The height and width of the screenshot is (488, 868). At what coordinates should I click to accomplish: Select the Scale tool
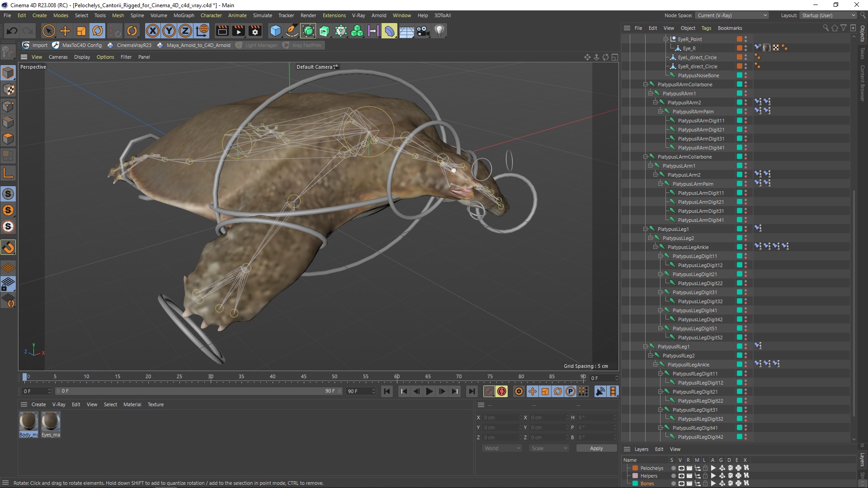click(x=81, y=31)
